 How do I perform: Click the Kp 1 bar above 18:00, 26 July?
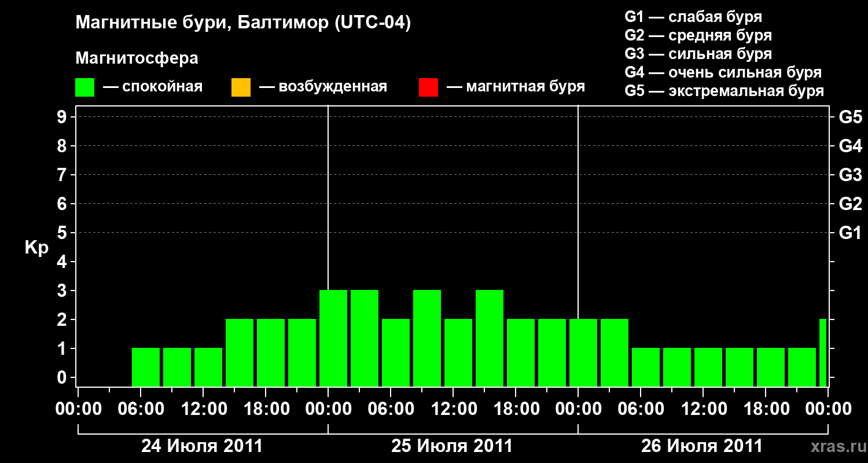pyautogui.click(x=771, y=367)
